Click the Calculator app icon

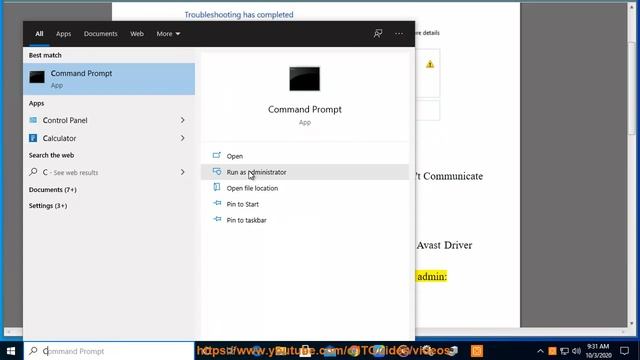coord(33,138)
